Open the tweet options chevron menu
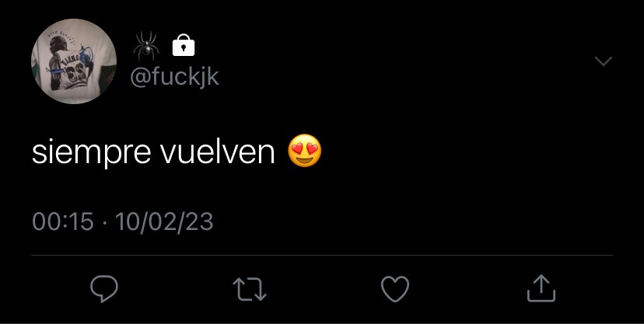The width and height of the screenshot is (644, 324). pyautogui.click(x=604, y=61)
